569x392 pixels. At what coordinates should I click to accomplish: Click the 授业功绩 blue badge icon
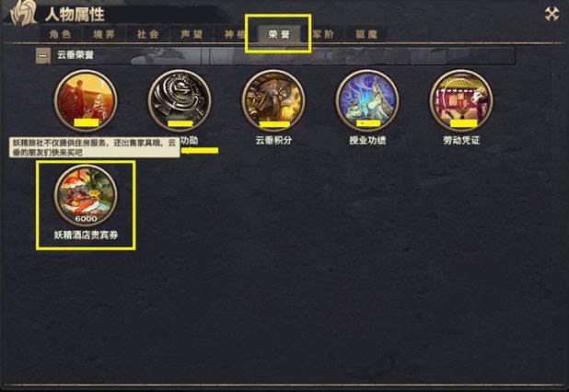coord(367,100)
